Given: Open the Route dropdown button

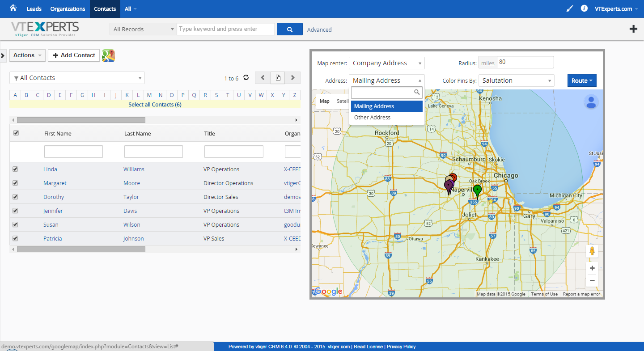Looking at the screenshot, I should click(x=582, y=80).
